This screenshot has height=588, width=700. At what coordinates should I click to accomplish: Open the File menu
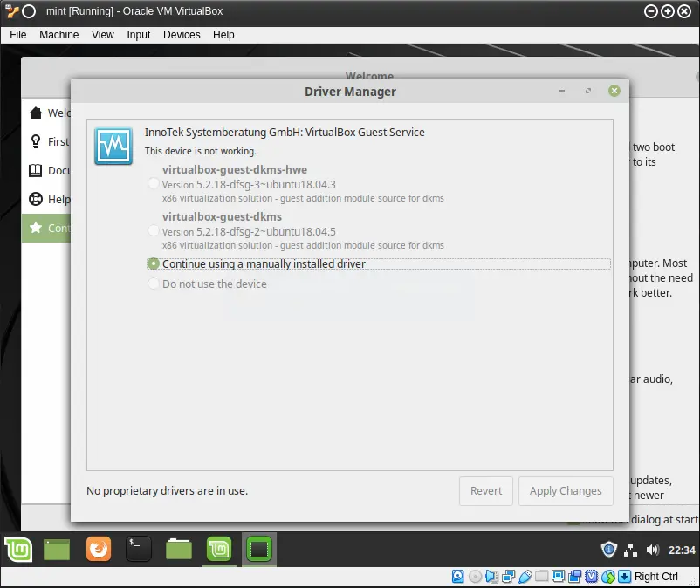[x=17, y=35]
